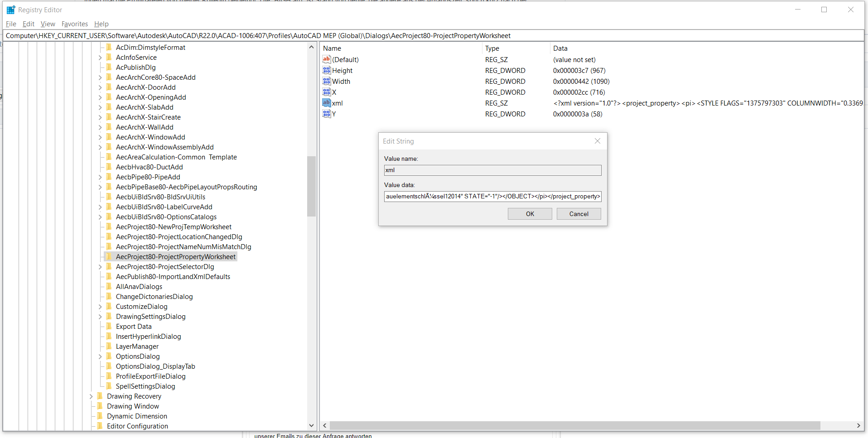Click the folder icon of SpellSettingsDialog
Image resolution: width=868 pixels, height=438 pixels.
(x=109, y=386)
